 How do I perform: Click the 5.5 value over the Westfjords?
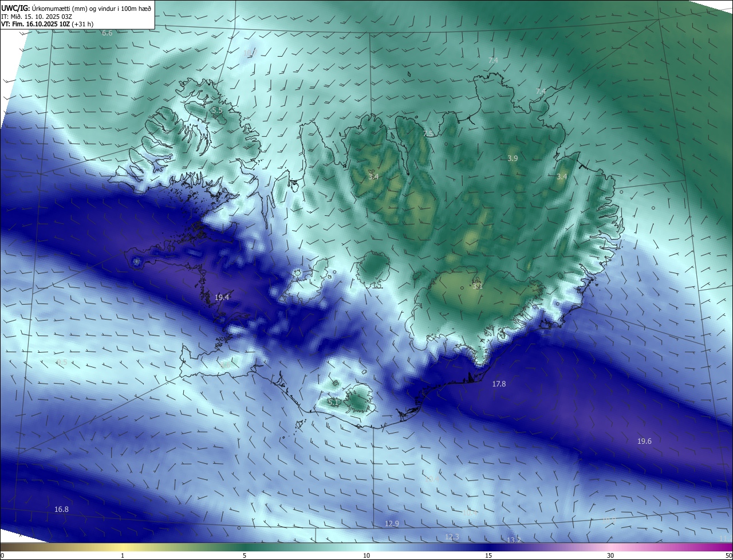[216, 109]
